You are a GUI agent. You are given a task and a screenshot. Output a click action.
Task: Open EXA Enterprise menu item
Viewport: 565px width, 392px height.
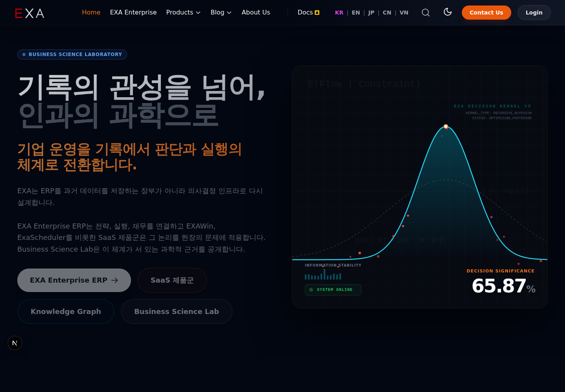pyautogui.click(x=133, y=13)
